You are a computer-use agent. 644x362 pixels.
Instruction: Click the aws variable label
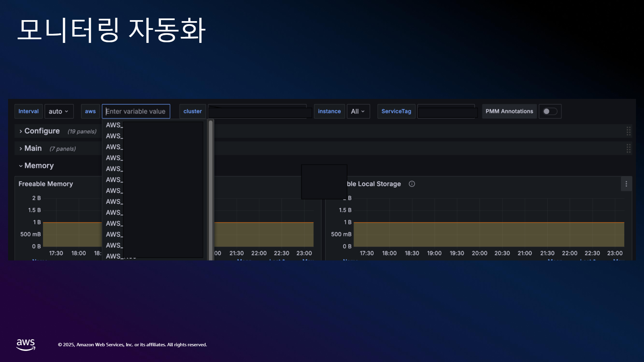pyautogui.click(x=90, y=111)
